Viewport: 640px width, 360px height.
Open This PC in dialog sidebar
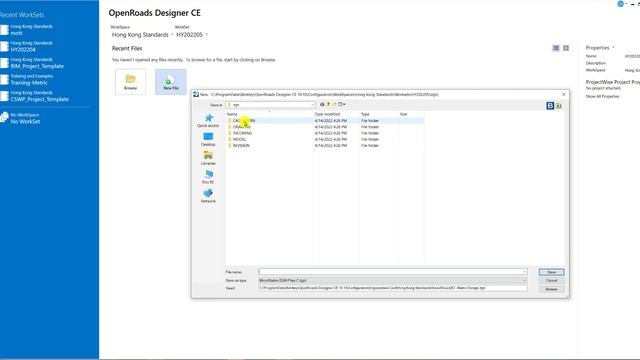(x=208, y=177)
